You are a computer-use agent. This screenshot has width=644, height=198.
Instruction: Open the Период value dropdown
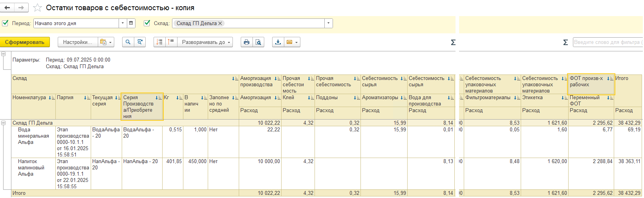(x=123, y=23)
